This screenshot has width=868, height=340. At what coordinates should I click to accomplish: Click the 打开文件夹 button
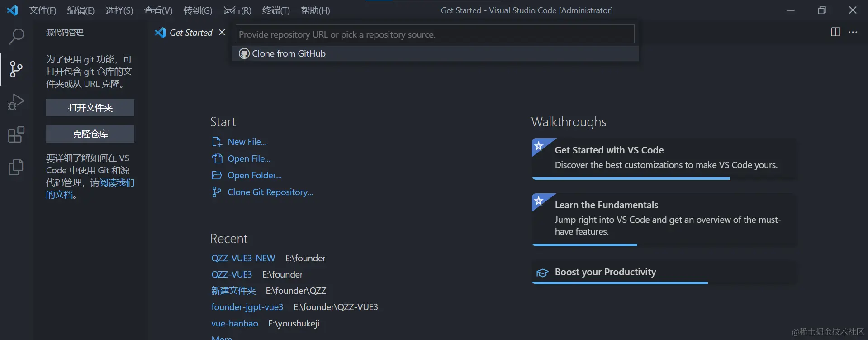pos(90,107)
